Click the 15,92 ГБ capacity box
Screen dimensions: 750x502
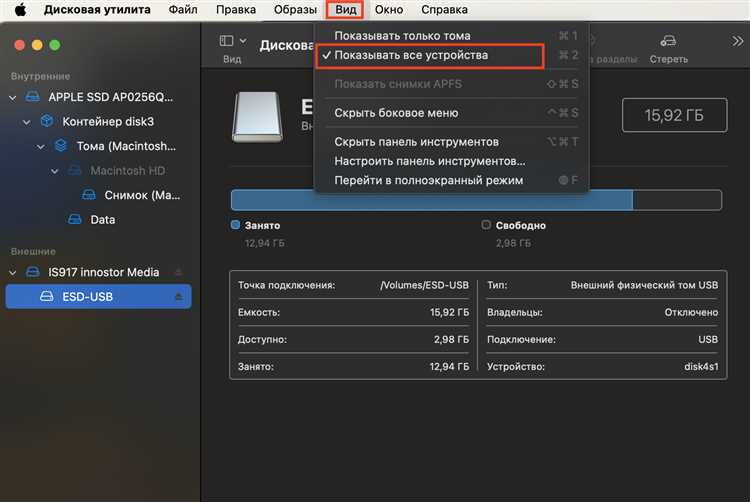[674, 115]
